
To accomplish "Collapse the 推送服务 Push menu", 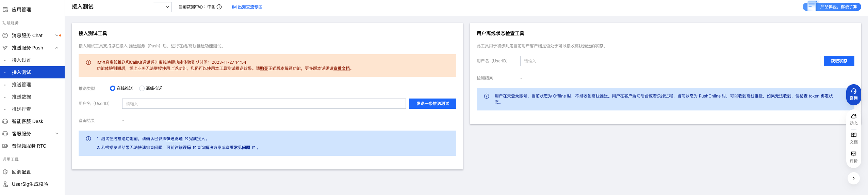I will tap(57, 48).
